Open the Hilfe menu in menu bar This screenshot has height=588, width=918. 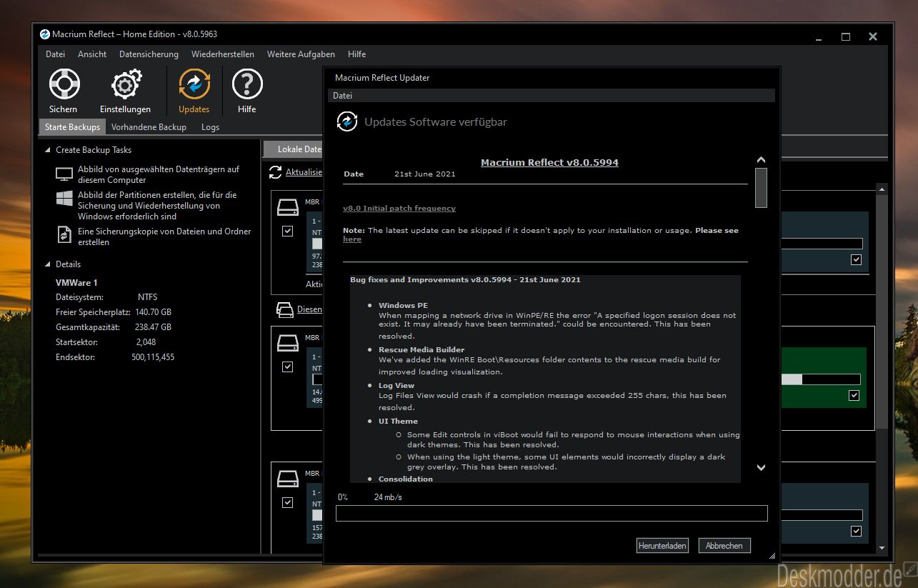tap(356, 54)
